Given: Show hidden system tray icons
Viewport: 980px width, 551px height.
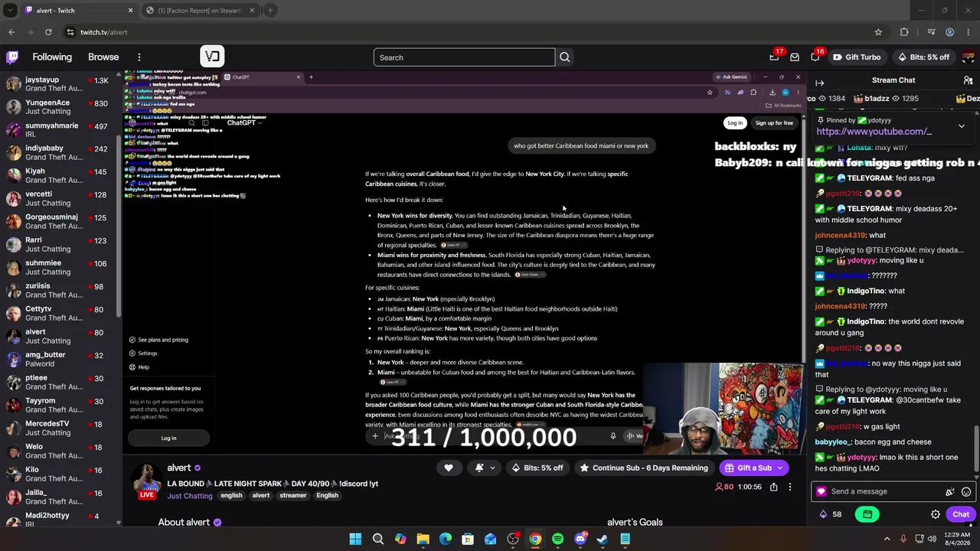Looking at the screenshot, I should 887,539.
